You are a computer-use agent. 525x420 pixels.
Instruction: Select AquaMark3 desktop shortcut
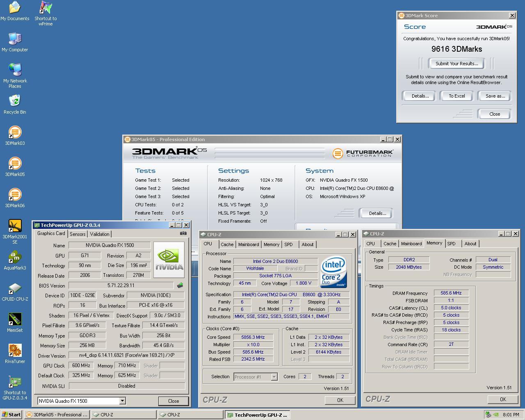tap(15, 260)
